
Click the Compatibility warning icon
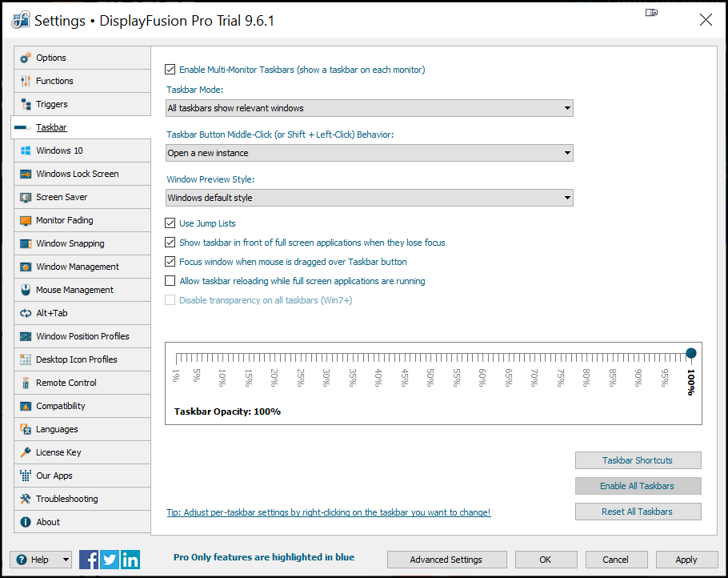[26, 406]
